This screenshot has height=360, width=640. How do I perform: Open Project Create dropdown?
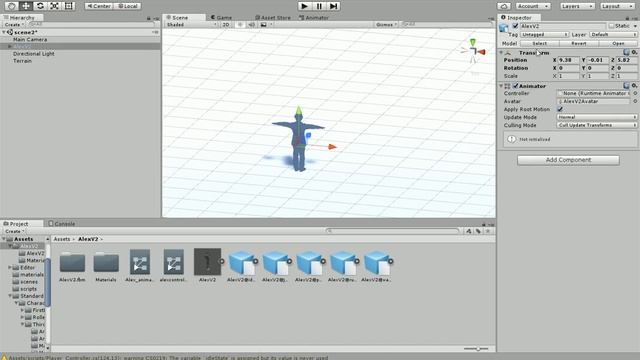coord(14,231)
